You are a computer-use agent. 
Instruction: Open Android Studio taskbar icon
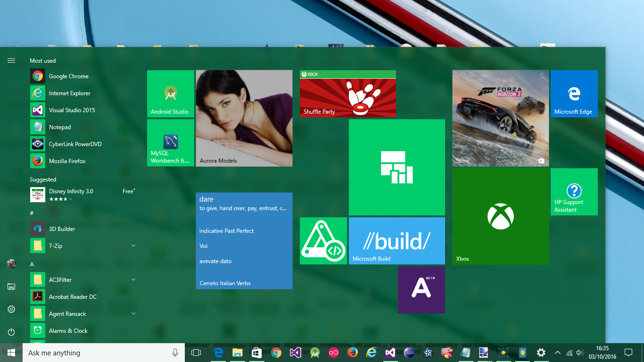314,353
